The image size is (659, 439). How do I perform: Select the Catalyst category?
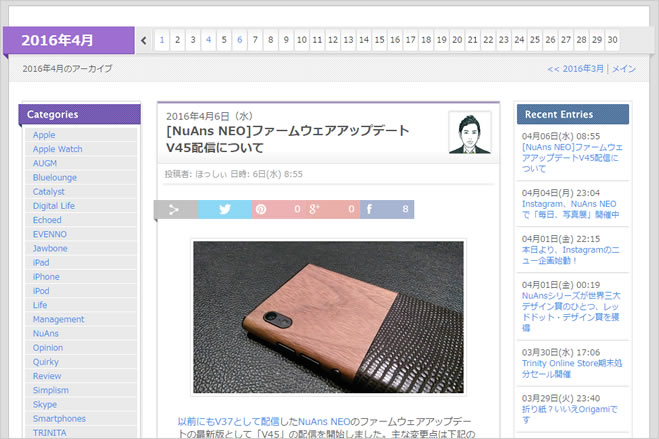tap(49, 192)
